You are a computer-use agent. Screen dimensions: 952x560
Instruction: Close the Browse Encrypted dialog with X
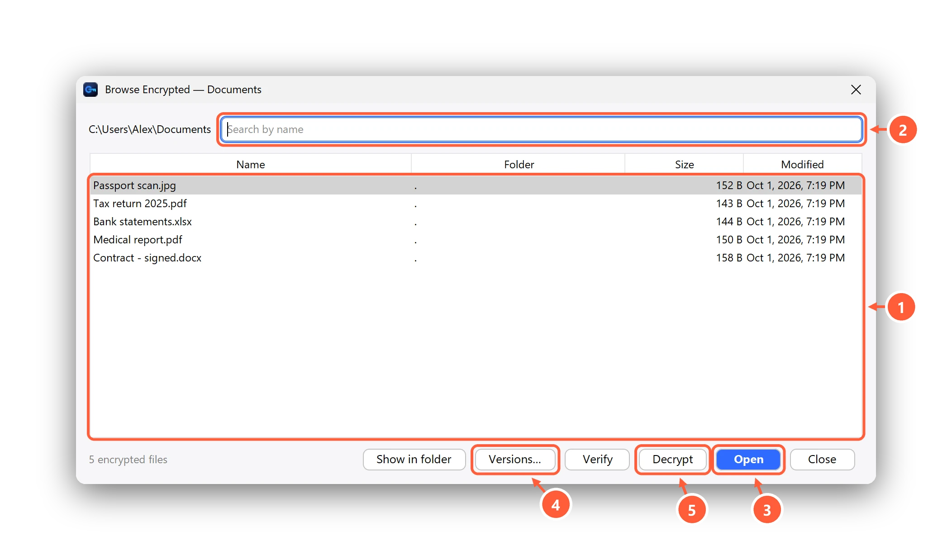tap(856, 90)
